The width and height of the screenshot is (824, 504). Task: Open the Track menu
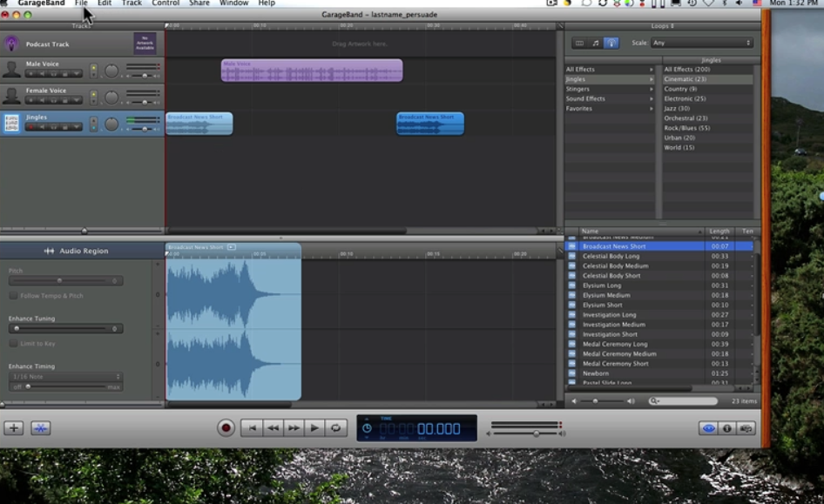coord(132,3)
